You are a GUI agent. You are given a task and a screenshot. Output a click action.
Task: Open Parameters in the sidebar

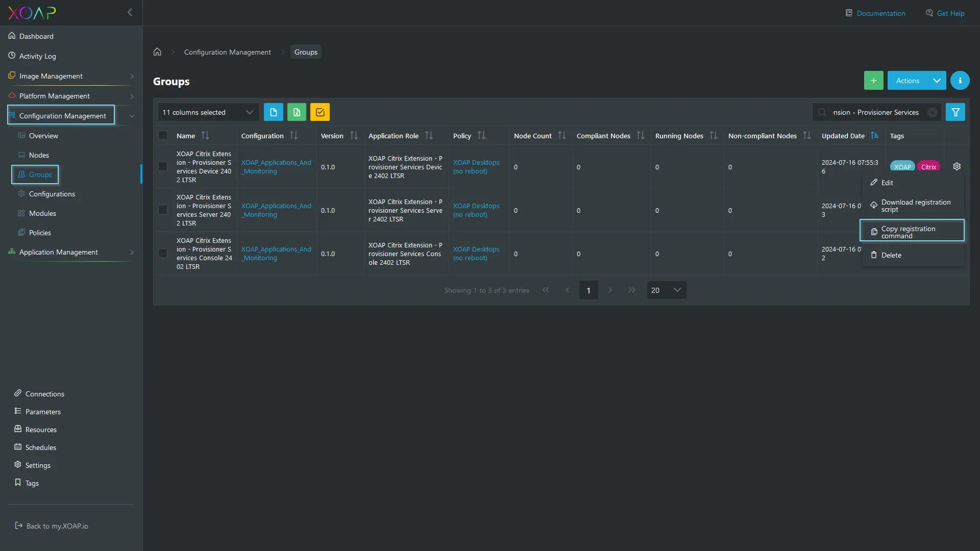coord(43,412)
